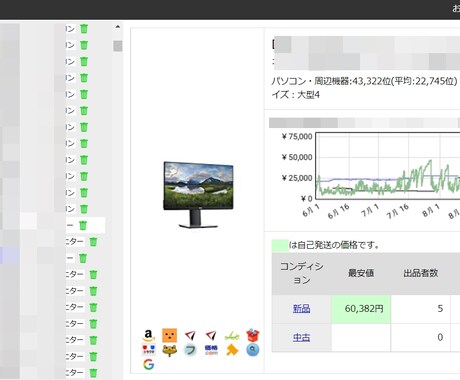Delete the highlighted white row via its trash icon

(x=83, y=225)
